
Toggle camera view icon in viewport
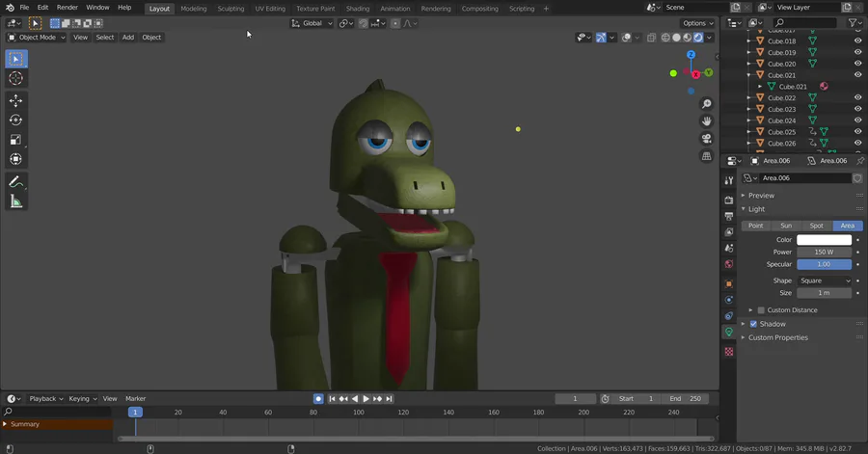pos(706,139)
